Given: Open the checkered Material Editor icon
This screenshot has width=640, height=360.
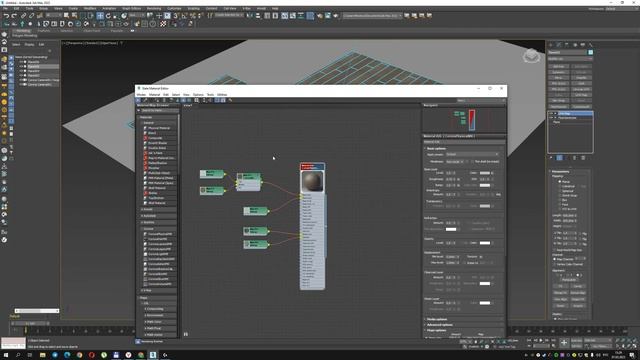Looking at the screenshot, I should (x=164, y=24).
